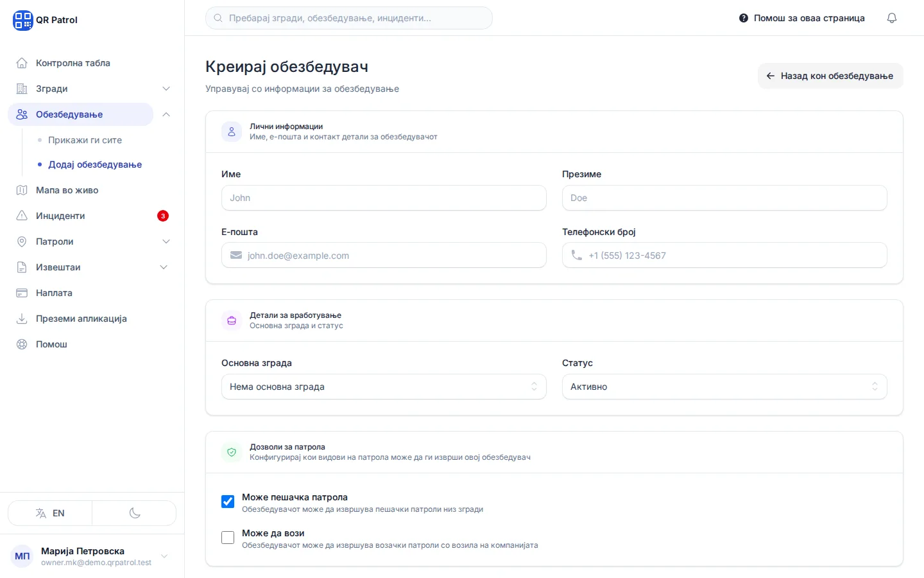Click the Инциденти warning triangle icon
The image size is (924, 578).
click(22, 216)
